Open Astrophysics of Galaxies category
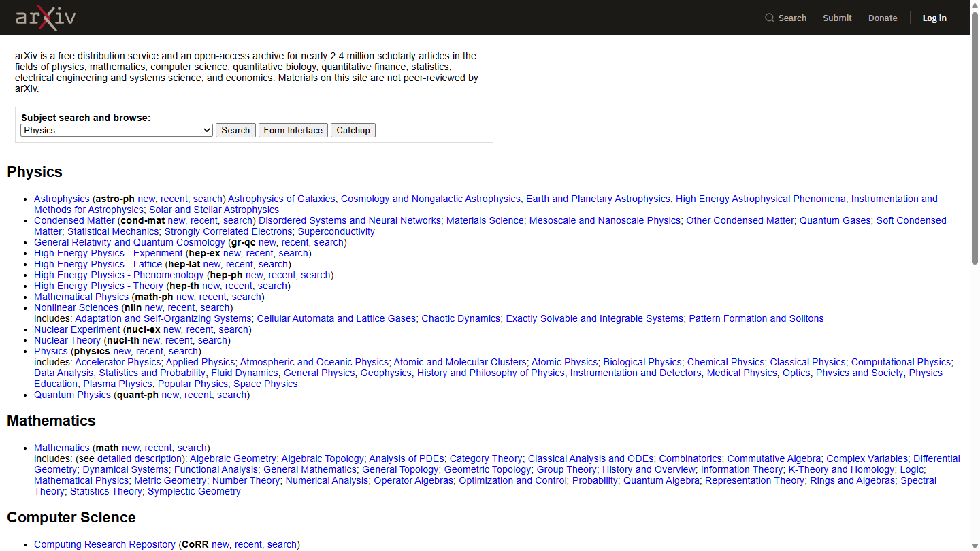 282,199
